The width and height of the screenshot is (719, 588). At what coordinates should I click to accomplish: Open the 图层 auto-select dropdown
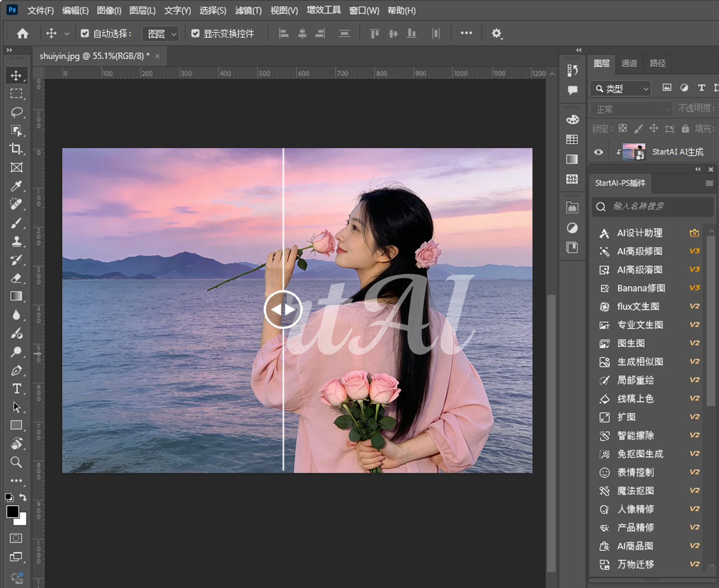coord(161,34)
